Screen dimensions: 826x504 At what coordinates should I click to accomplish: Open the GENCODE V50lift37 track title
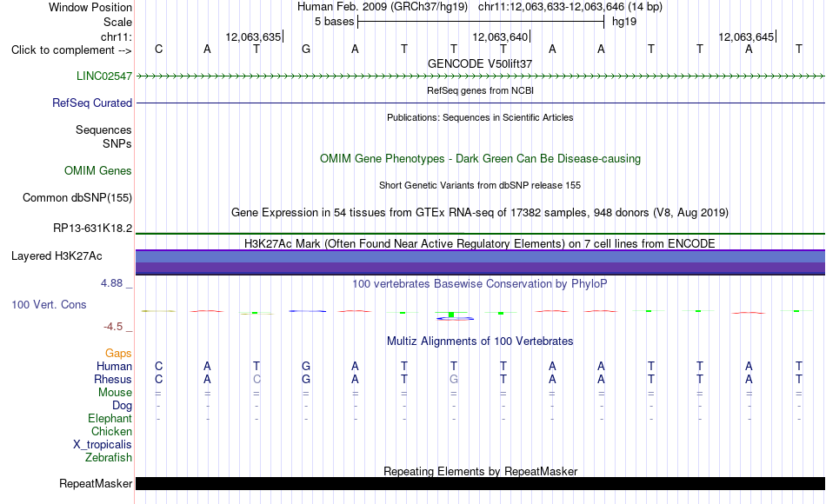(x=480, y=63)
